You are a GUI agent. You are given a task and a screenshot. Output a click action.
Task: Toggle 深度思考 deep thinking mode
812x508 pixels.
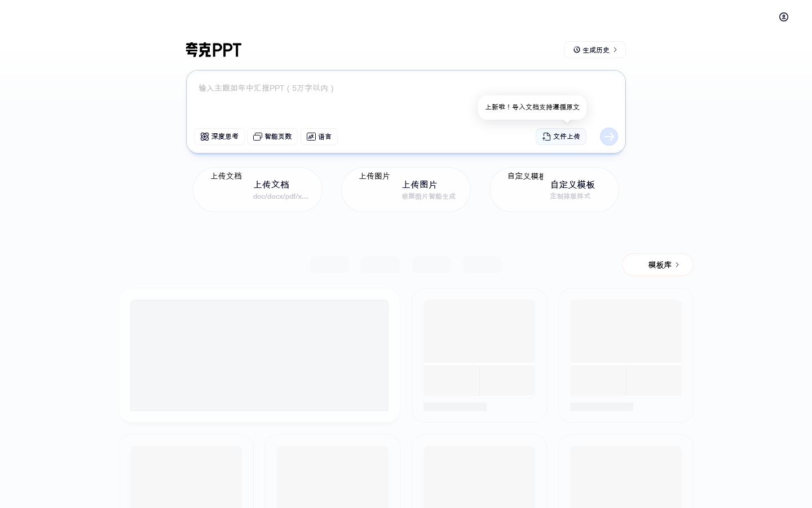tap(219, 137)
